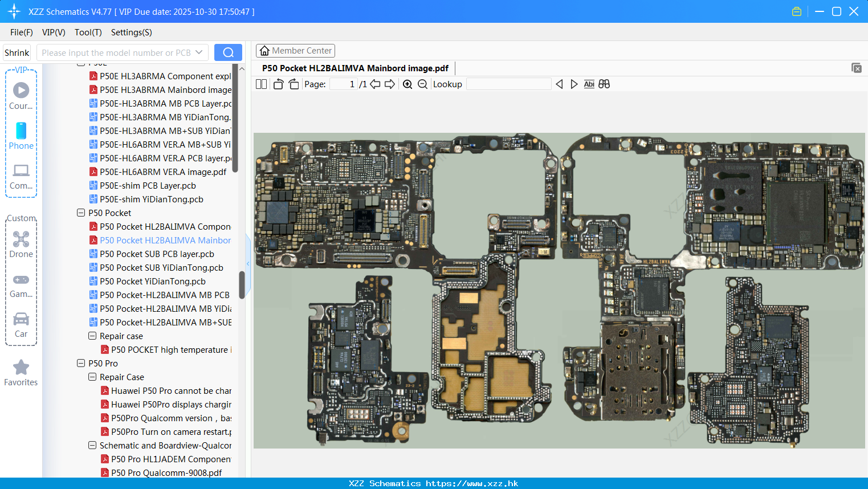Collapse the P50 Pocket tree node
The height and width of the screenshot is (489, 868).
pyautogui.click(x=81, y=213)
